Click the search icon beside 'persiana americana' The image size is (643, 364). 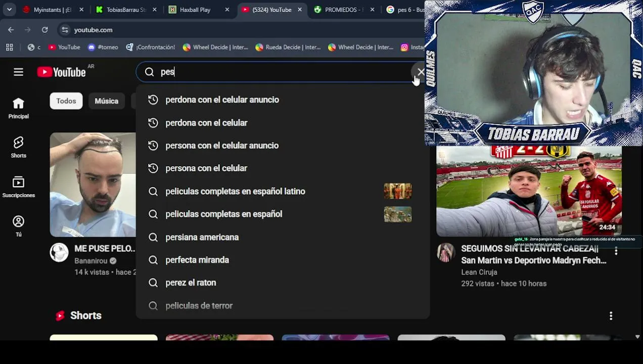(x=153, y=237)
